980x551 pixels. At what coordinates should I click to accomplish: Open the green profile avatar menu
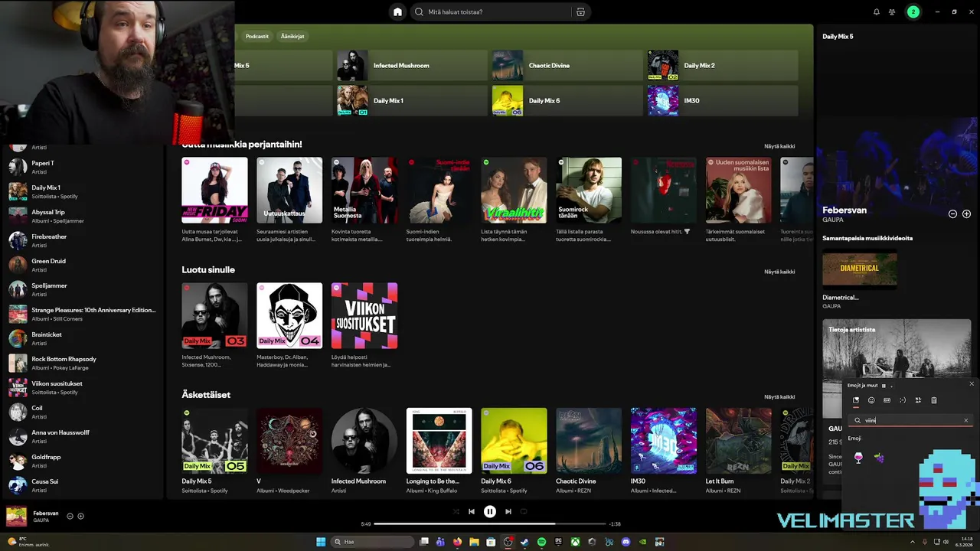coord(913,12)
